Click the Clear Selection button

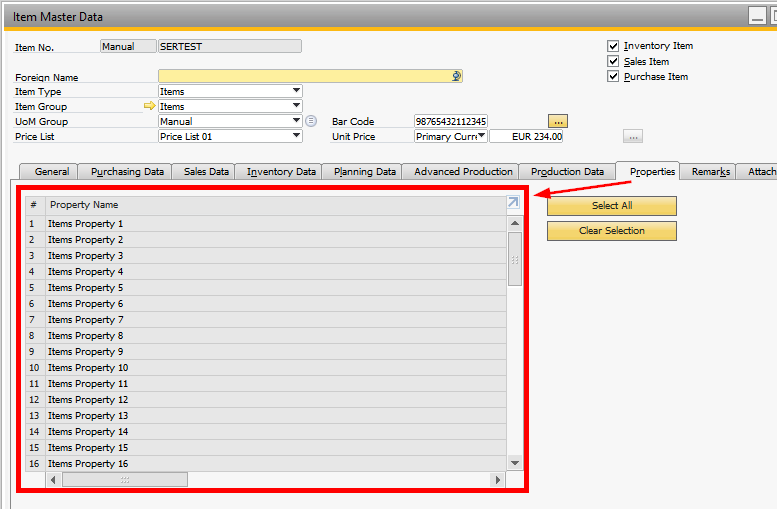click(611, 231)
